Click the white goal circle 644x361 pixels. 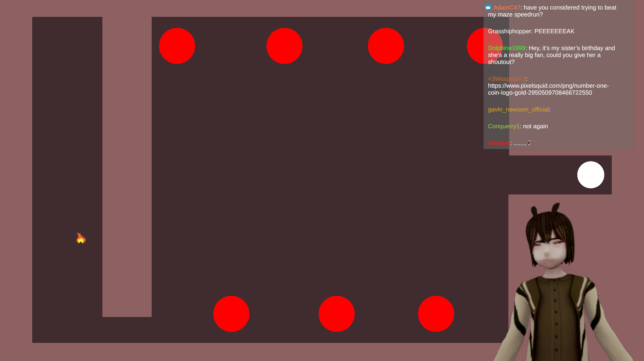590,175
